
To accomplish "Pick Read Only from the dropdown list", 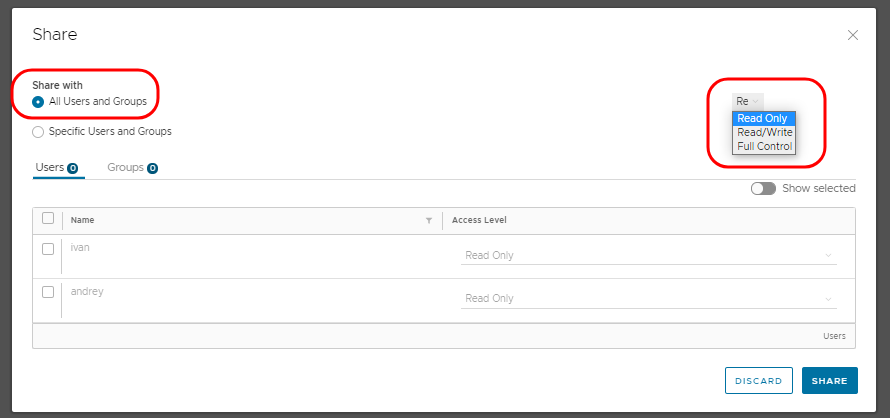I will coord(764,118).
